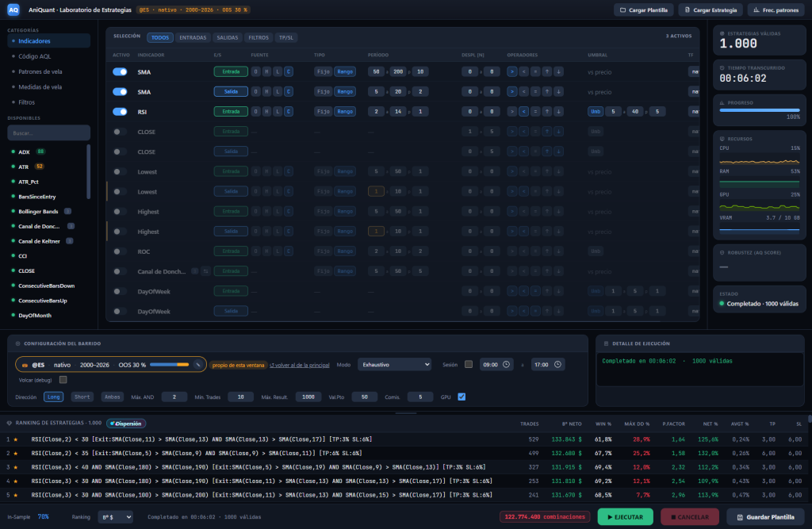
Task: Open the clock picker for 09:00 session start
Action: (506, 365)
